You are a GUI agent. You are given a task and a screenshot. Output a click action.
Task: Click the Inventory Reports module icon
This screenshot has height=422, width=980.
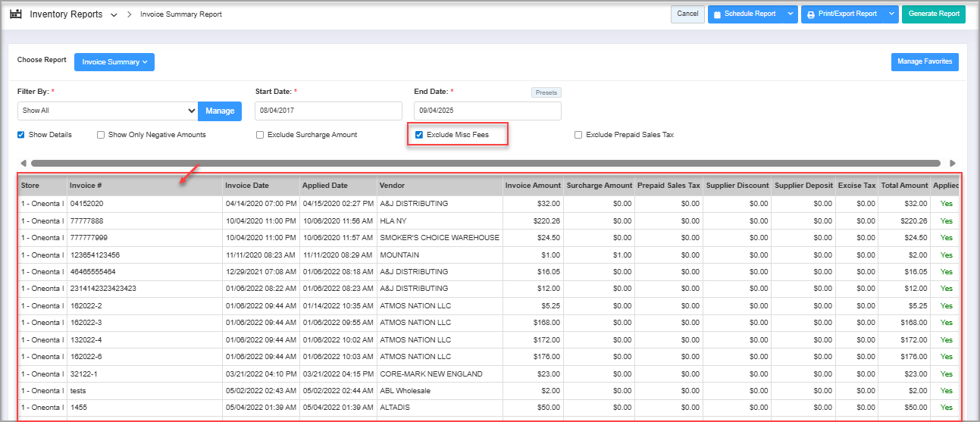(15, 14)
